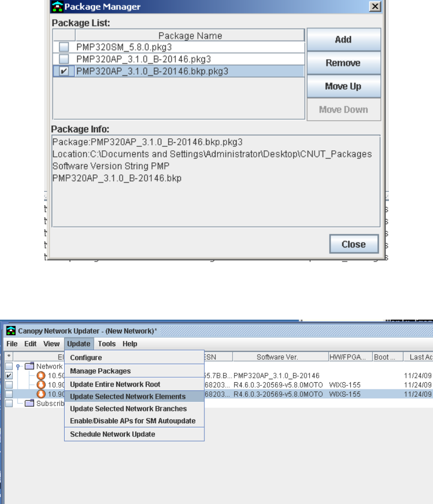Choose Manage Packages menu entry
Screen dimensions: 433x504
point(134,371)
